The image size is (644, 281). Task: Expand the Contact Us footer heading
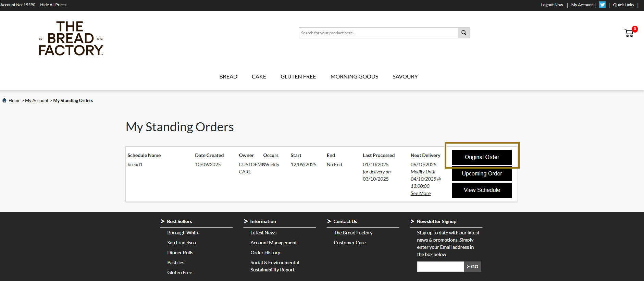(x=345, y=221)
